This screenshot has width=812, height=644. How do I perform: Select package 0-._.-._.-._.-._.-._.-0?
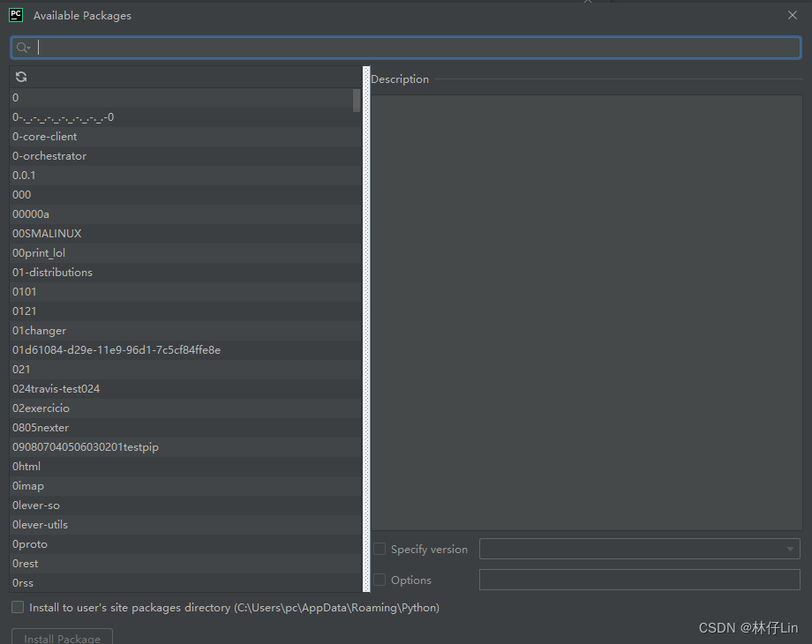[x=185, y=117]
